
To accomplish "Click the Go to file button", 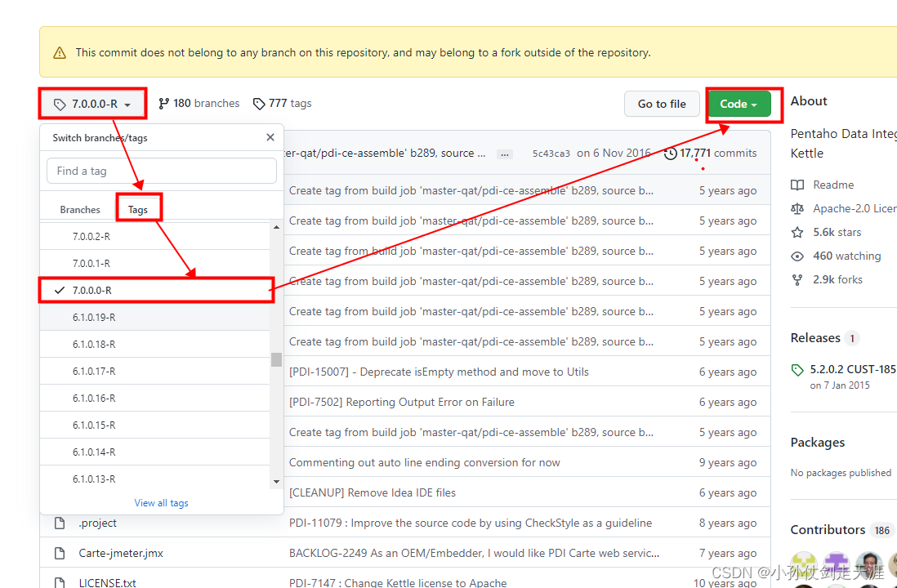I will pos(662,104).
